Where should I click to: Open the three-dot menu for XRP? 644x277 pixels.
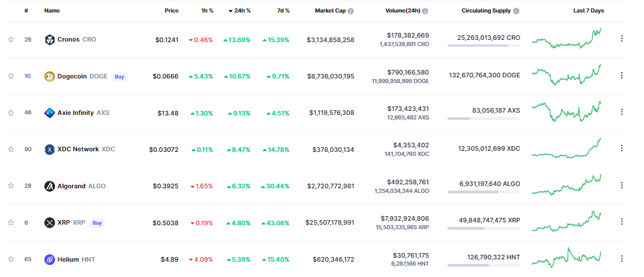click(621, 222)
